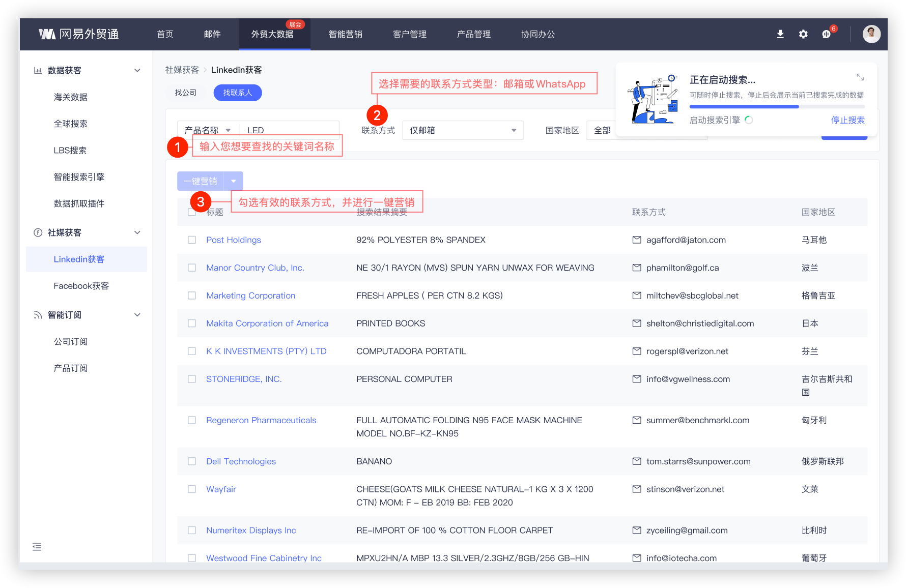The width and height of the screenshot is (906, 588).
Task: Select the STONERIDGE, INC. checkbox
Action: point(192,379)
